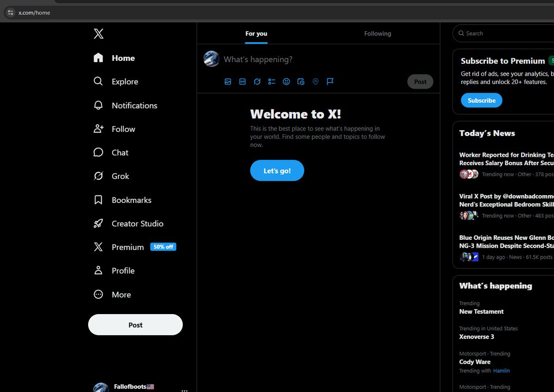The image size is (554, 392).
Task: Select the Chat label in the navigation
Action: click(x=120, y=153)
